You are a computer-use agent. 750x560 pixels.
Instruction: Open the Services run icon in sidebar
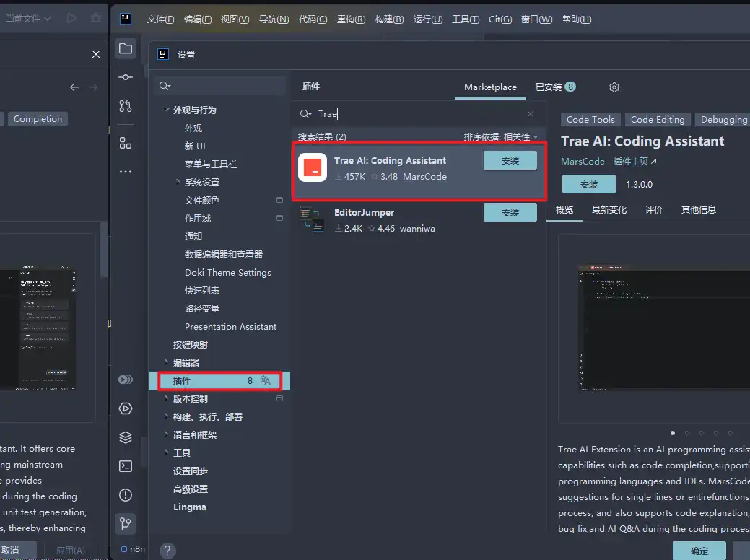126,408
